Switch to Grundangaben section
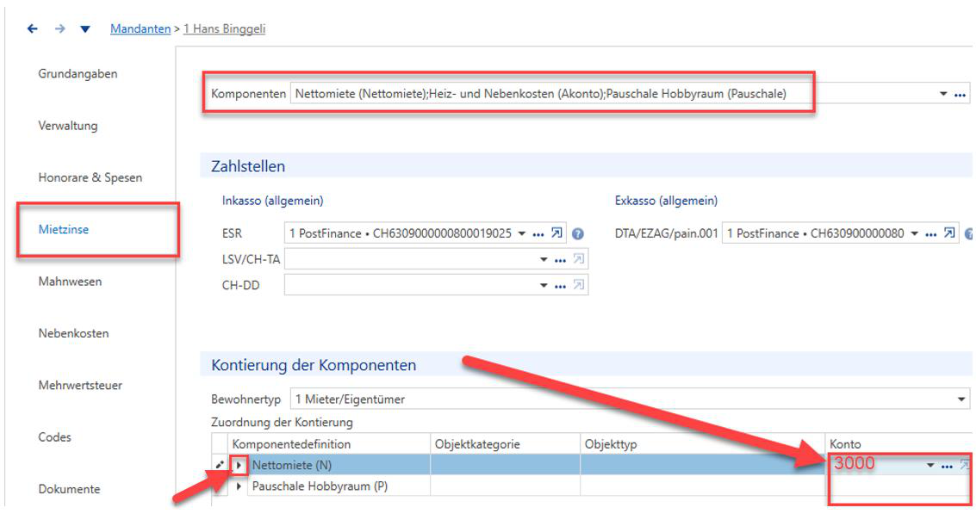Viewport: 976px width, 514px height. [78, 73]
